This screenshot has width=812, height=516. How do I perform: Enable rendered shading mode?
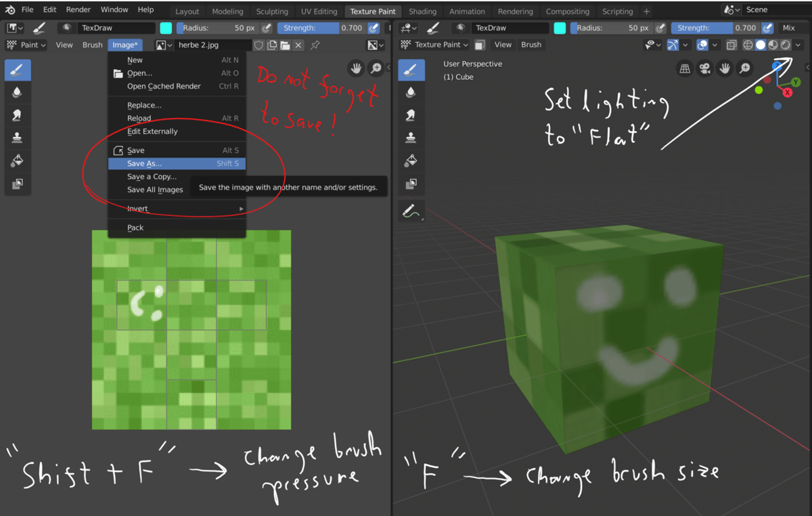coord(786,45)
